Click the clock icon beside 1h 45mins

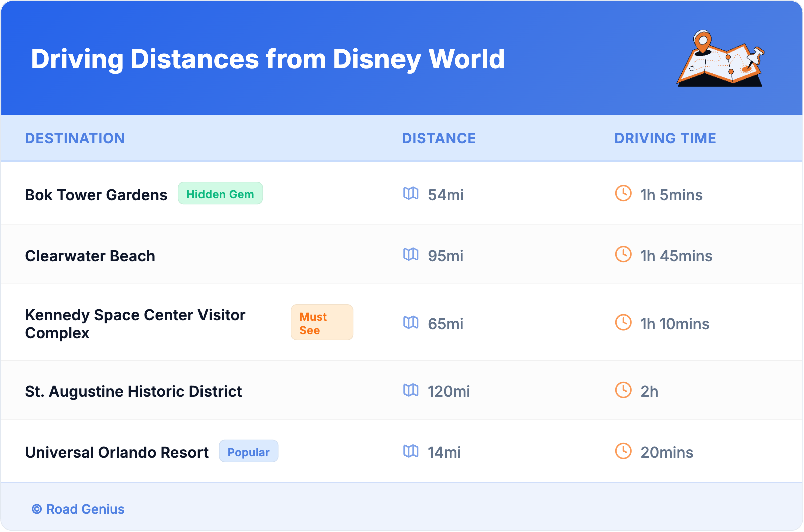point(623,255)
